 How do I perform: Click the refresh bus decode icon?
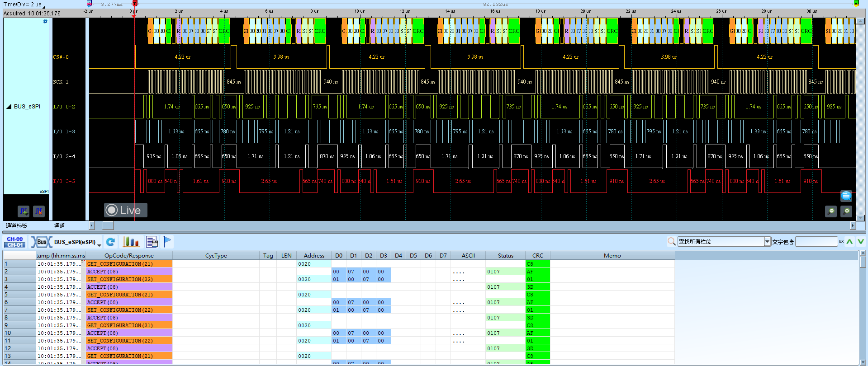coord(110,242)
